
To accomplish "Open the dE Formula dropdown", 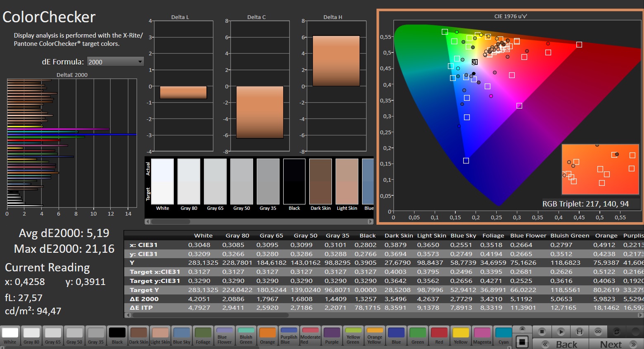I will [115, 62].
